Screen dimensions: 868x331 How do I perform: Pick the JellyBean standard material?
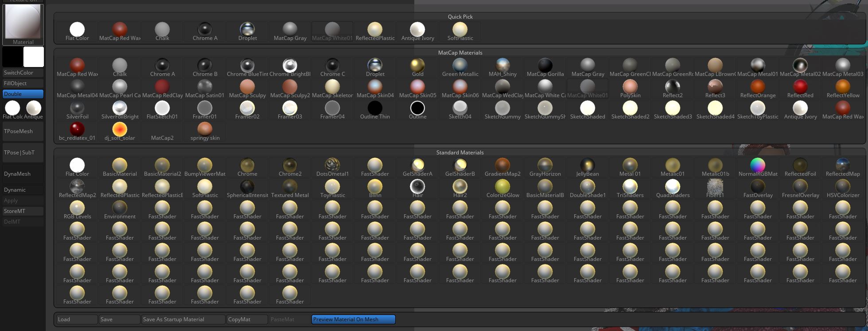(588, 167)
